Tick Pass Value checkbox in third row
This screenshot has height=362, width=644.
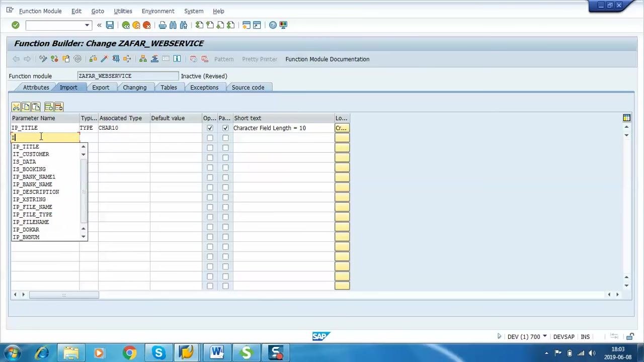225,148
